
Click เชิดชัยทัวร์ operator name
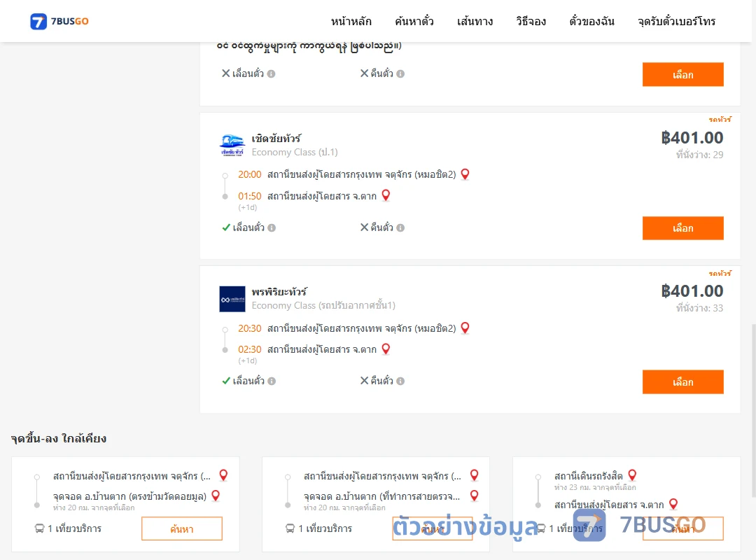click(x=276, y=139)
